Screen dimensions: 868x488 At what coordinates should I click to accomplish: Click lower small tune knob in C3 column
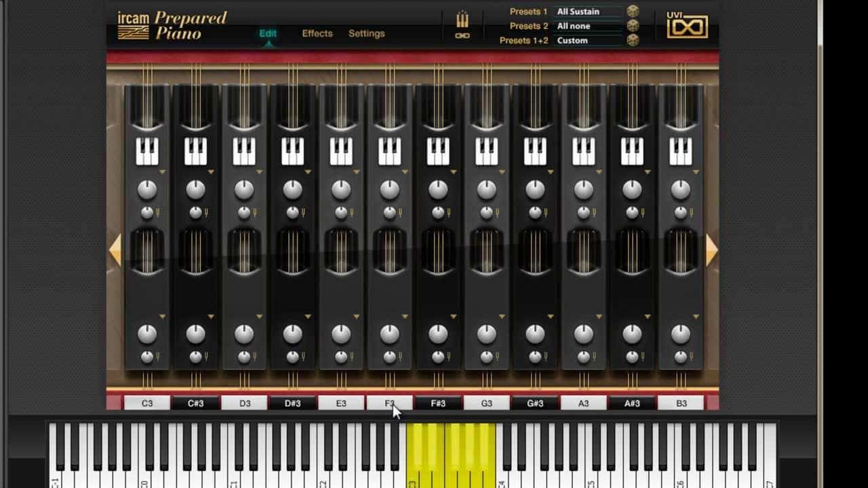146,357
